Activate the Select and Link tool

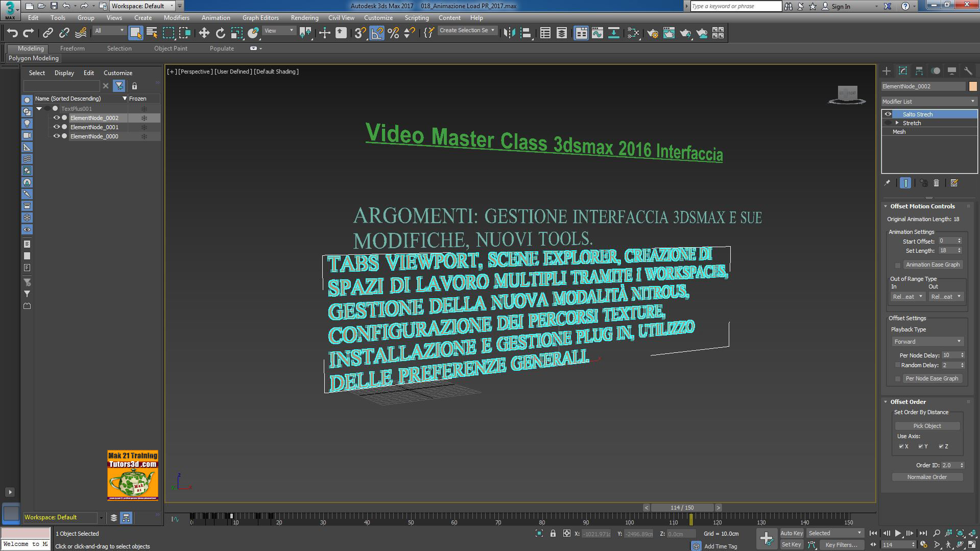point(47,33)
